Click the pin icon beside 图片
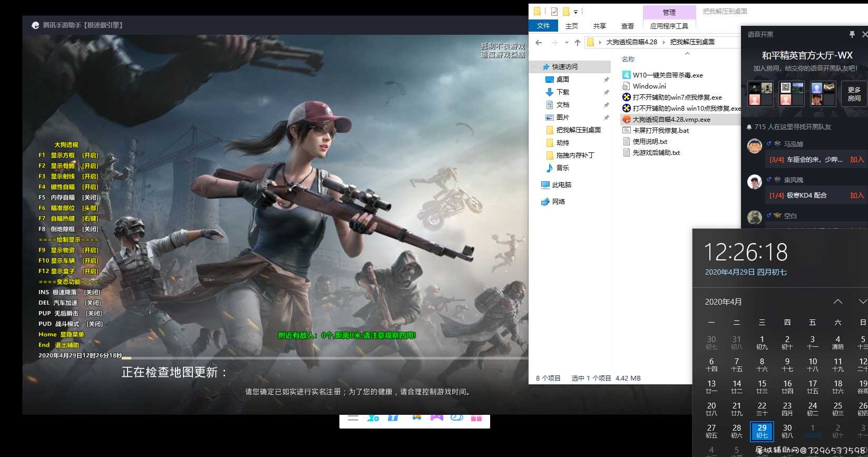 point(606,118)
